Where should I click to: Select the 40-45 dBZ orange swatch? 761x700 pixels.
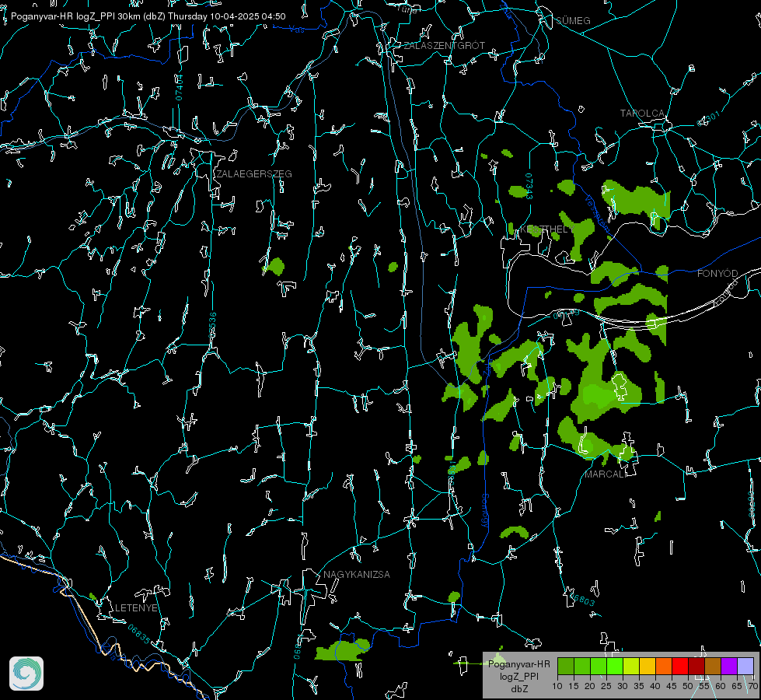tap(664, 666)
